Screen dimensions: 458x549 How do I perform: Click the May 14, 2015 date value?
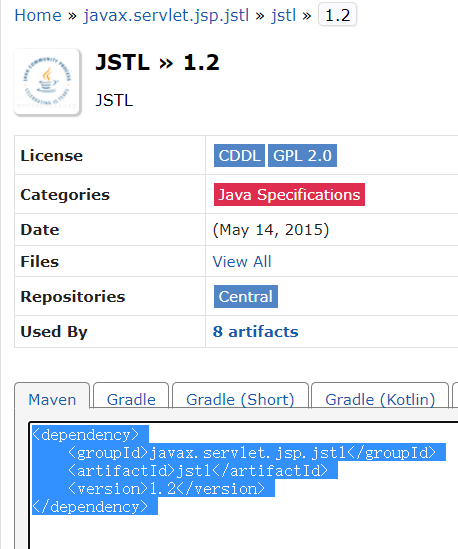(x=271, y=230)
